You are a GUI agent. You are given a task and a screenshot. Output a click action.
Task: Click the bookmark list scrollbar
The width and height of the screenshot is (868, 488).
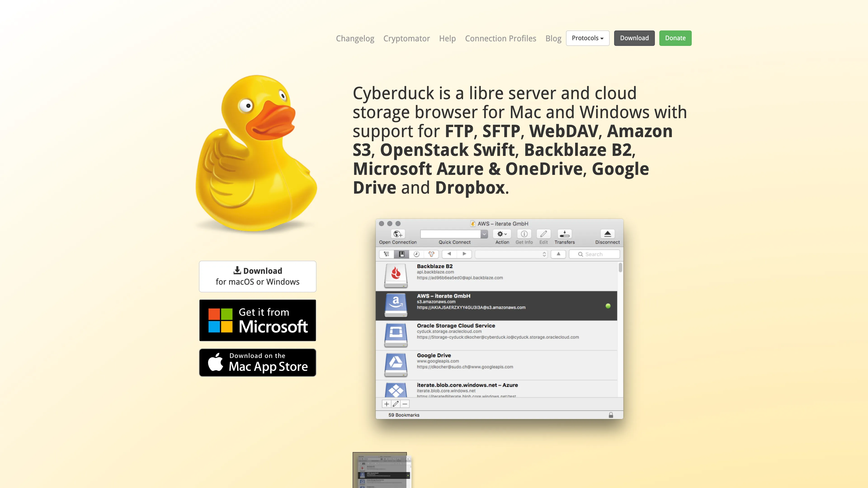pyautogui.click(x=620, y=268)
